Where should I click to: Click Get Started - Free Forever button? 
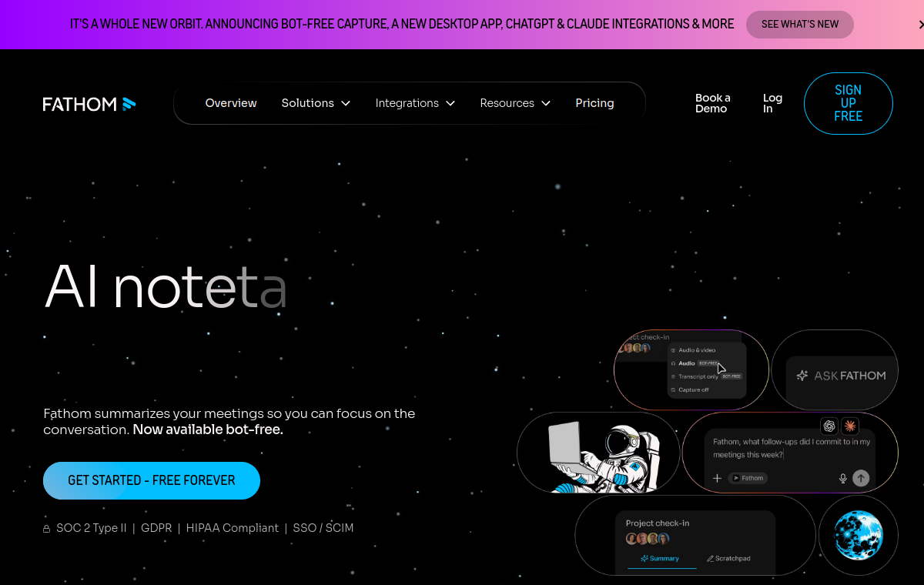[152, 480]
